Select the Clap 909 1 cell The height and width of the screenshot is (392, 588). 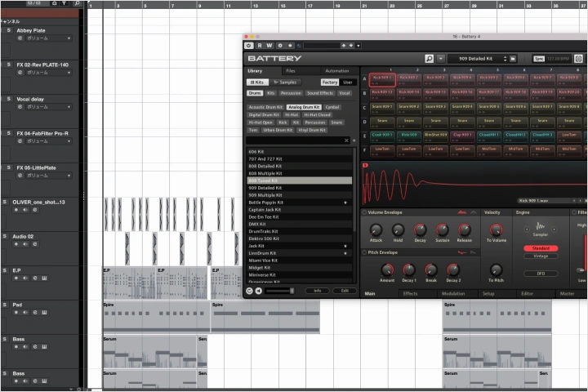click(462, 136)
